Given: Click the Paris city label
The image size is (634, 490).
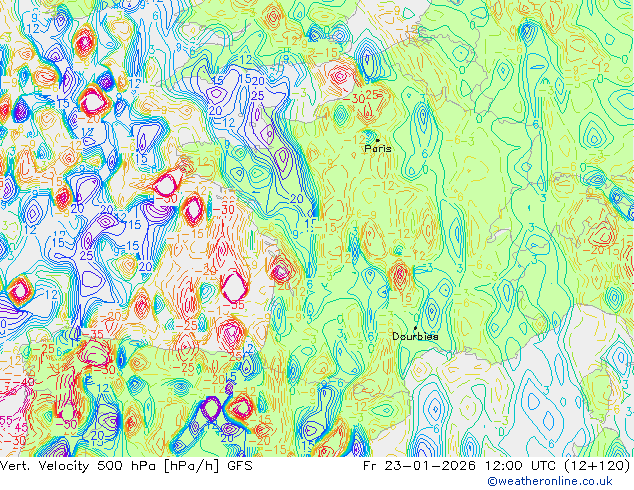Looking at the screenshot, I should click(378, 148).
